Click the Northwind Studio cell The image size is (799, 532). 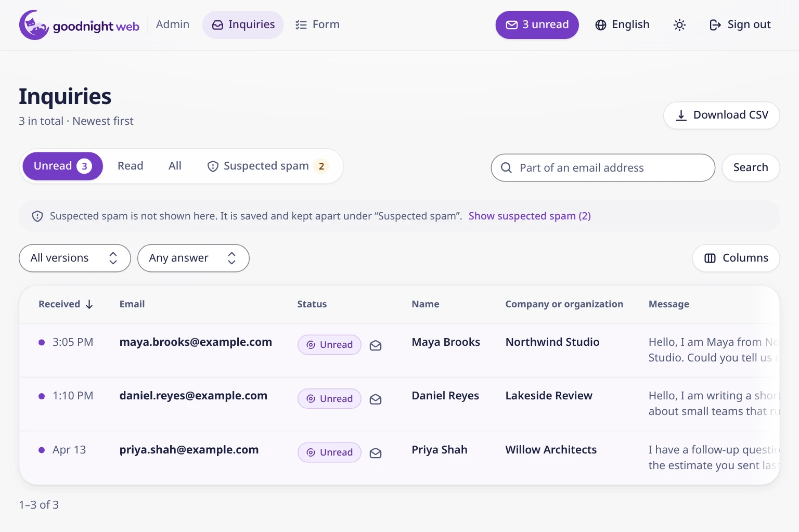[552, 342]
